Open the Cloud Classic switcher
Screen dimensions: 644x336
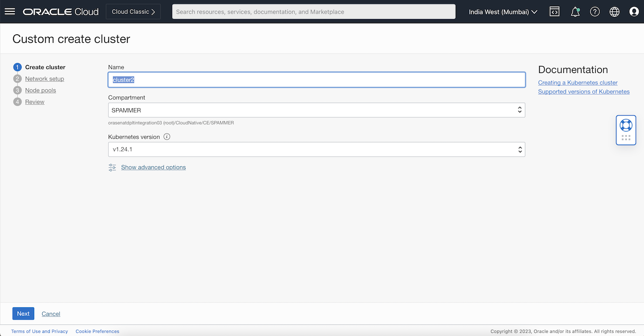click(133, 12)
